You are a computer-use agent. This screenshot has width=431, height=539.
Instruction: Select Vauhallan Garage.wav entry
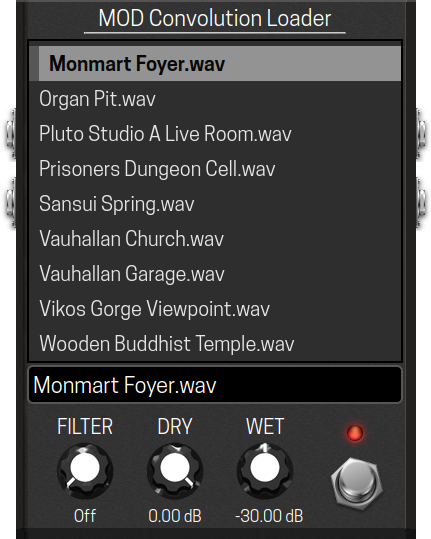point(215,274)
